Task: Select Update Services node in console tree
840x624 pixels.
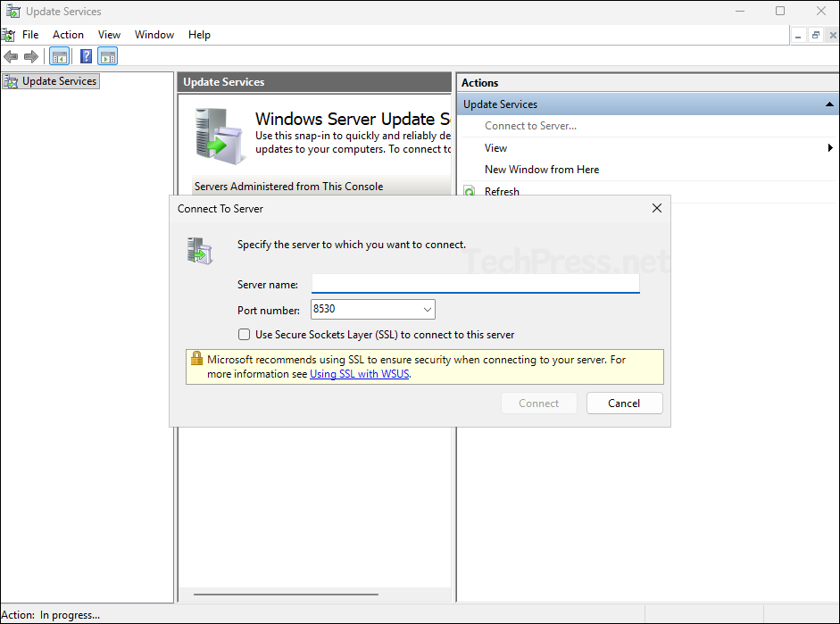Action: point(59,81)
